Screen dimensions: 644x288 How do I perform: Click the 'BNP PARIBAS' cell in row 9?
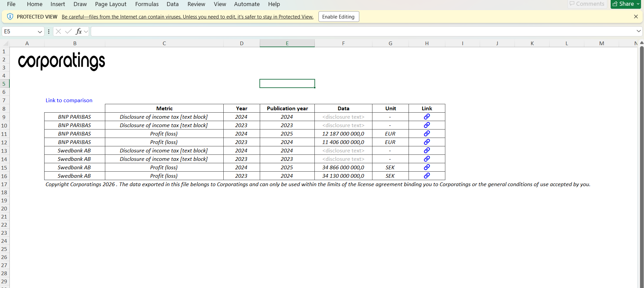click(75, 117)
